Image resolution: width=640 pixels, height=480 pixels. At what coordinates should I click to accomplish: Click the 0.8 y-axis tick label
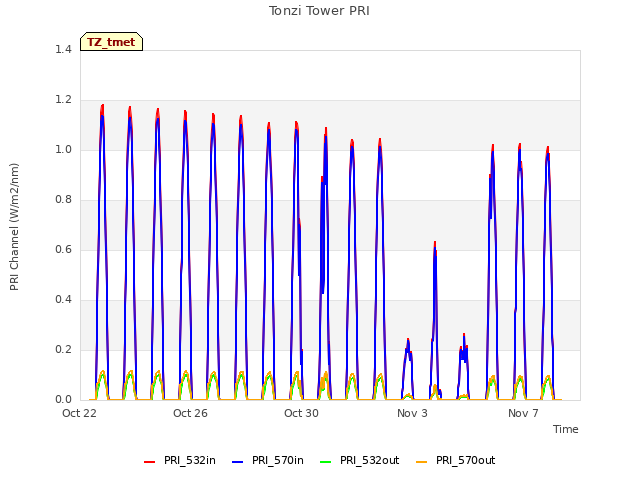point(63,200)
